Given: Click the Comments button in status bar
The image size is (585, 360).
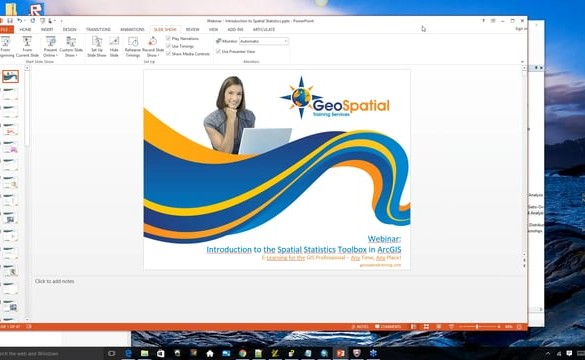Looking at the screenshot, I should pos(388,326).
